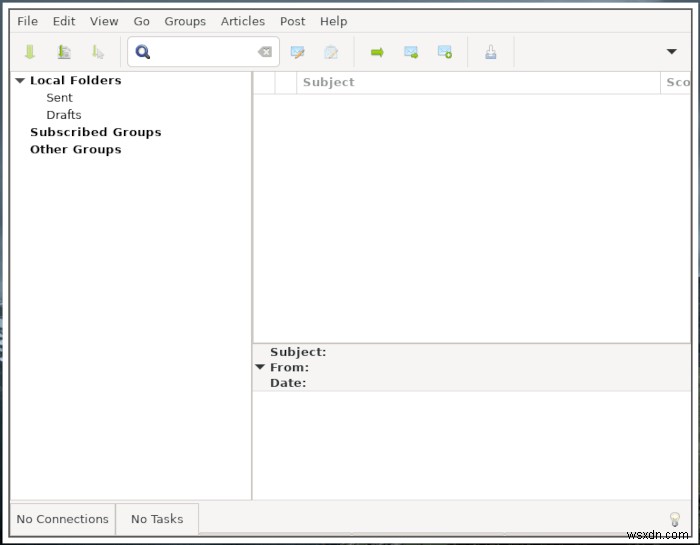
Task: Click the save articles tray icon
Action: [491, 52]
